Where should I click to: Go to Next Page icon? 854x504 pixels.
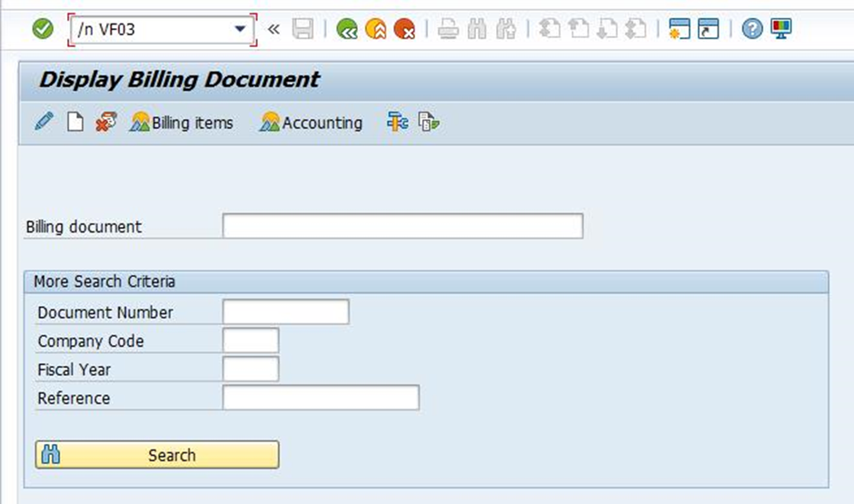[x=607, y=29]
